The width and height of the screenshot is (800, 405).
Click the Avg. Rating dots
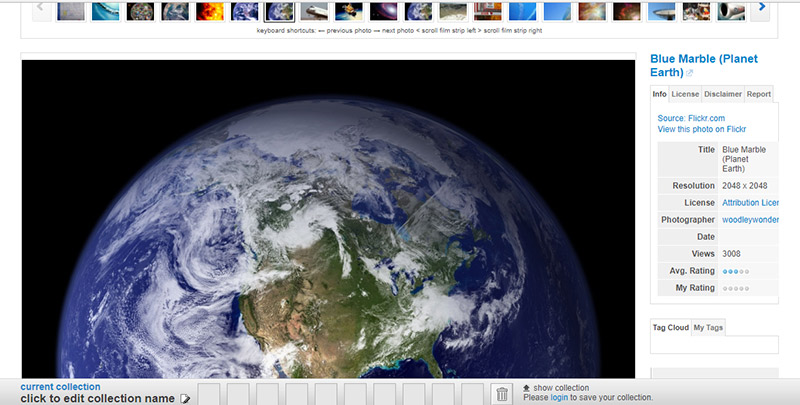coord(736,271)
